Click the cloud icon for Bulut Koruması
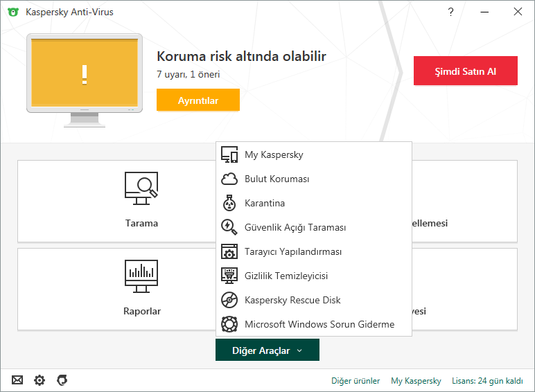535x392 pixels. click(229, 179)
